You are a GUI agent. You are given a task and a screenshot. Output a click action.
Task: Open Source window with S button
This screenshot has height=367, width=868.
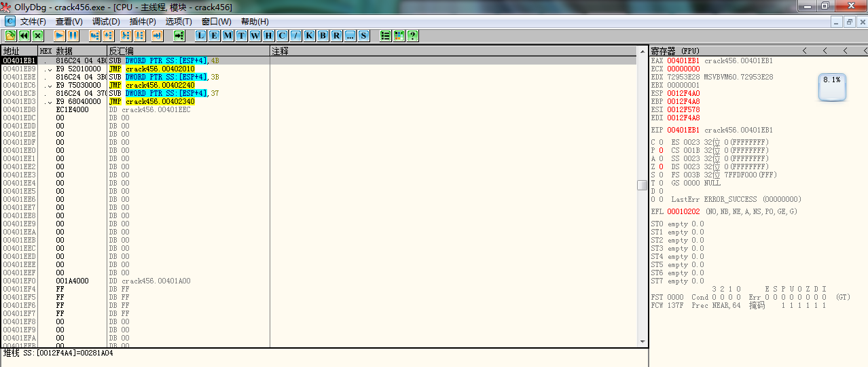[364, 35]
